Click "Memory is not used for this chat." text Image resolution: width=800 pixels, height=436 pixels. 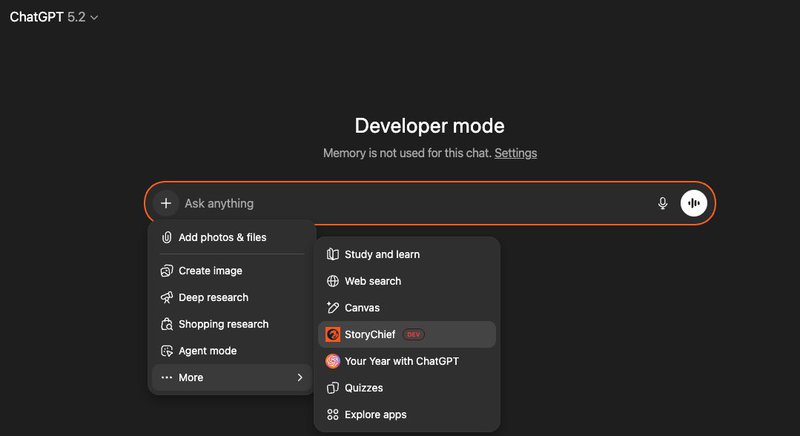[x=407, y=153]
